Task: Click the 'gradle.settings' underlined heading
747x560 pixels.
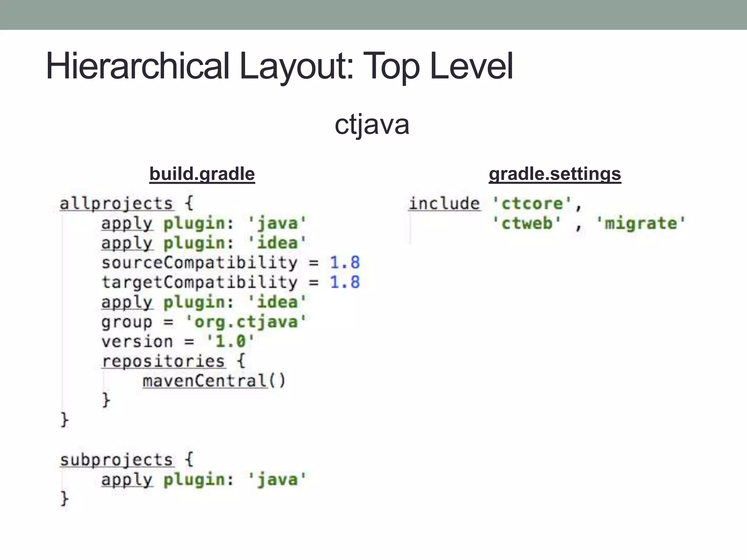Action: tap(555, 174)
